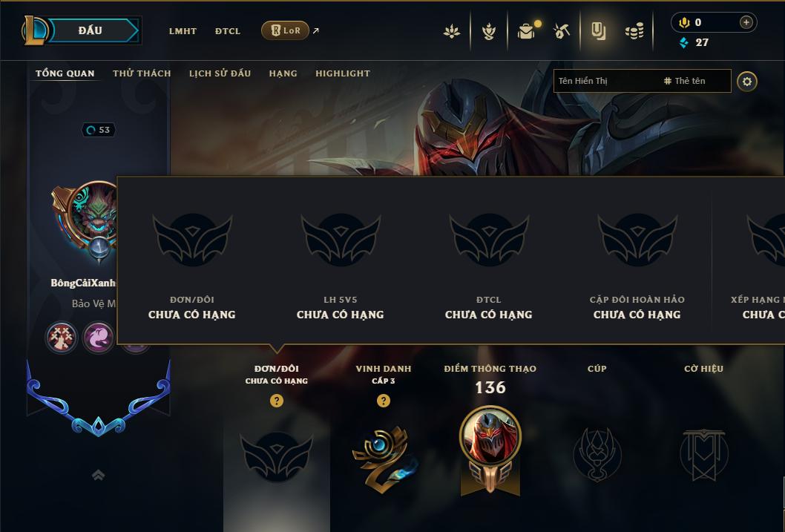Click the plus button to buy RP
The width and height of the screenshot is (785, 532).
tap(746, 22)
